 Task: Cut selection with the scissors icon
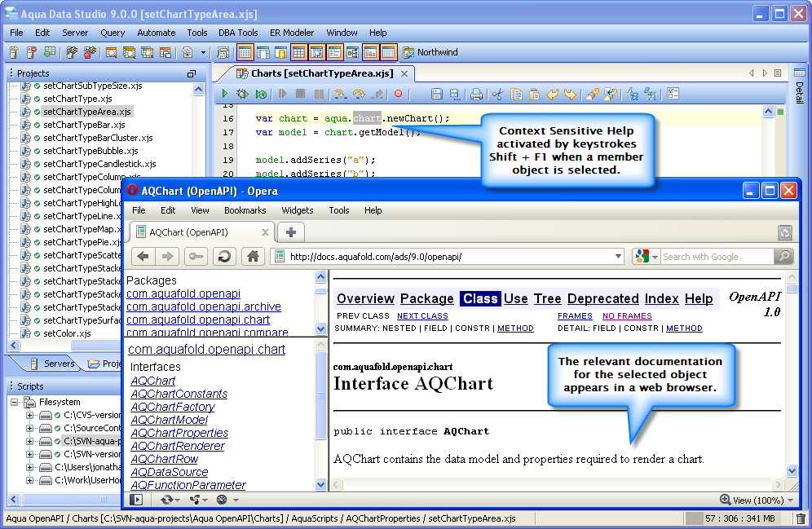pos(497,95)
